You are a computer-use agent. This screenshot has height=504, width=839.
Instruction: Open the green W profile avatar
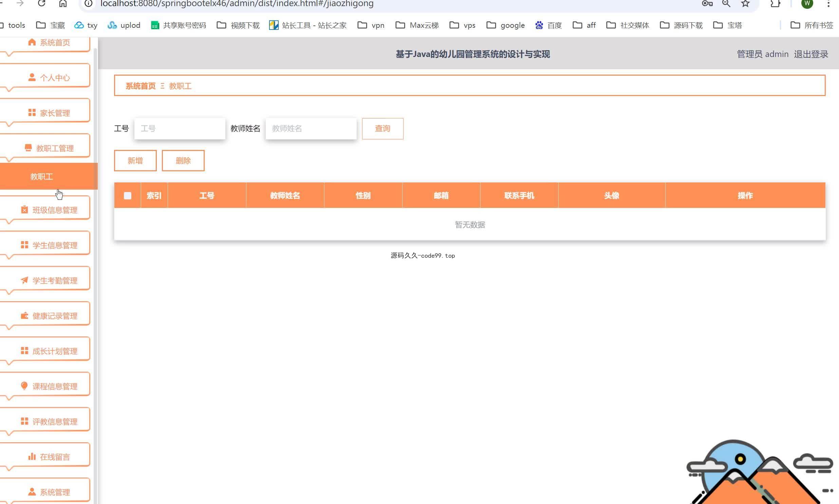click(807, 3)
